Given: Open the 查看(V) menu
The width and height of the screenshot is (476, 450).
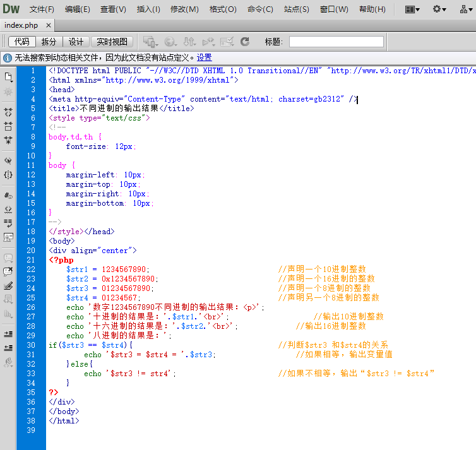Looking at the screenshot, I should coord(113,9).
